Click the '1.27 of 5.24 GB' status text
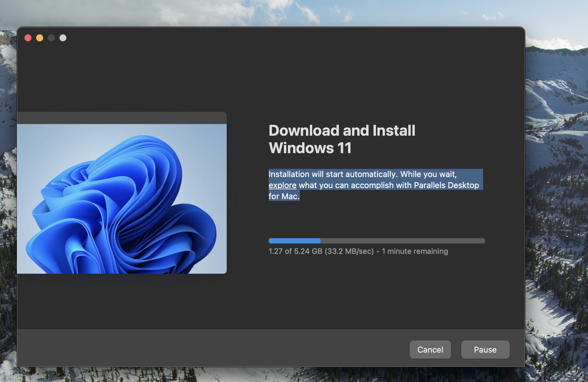Image resolution: width=588 pixels, height=382 pixels. pyautogui.click(x=295, y=251)
